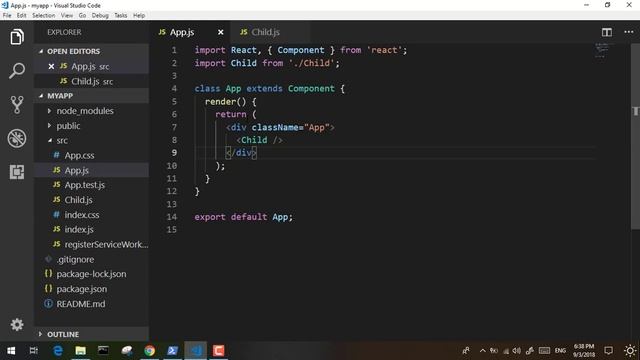Open the Windows Start menu
The image size is (640, 360).
(11, 351)
